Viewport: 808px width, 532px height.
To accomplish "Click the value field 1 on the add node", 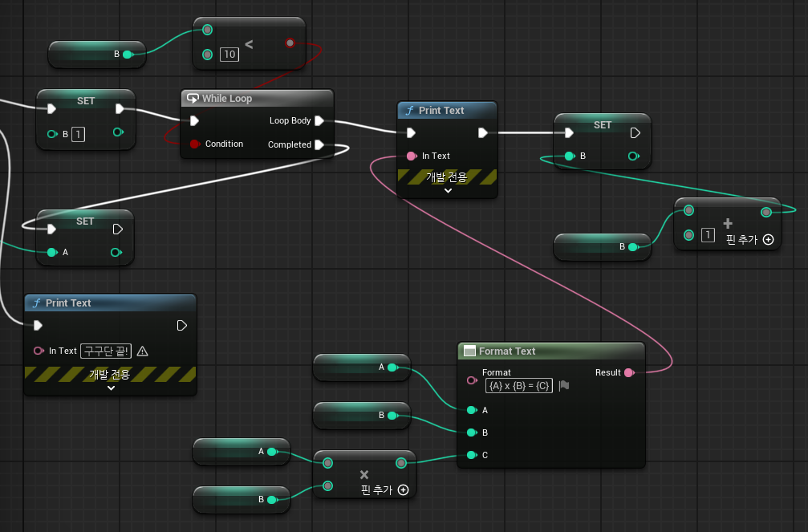I will tap(708, 236).
